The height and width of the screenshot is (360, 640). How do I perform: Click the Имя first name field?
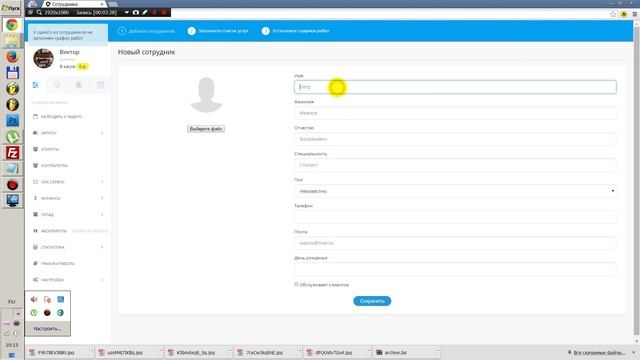(455, 87)
